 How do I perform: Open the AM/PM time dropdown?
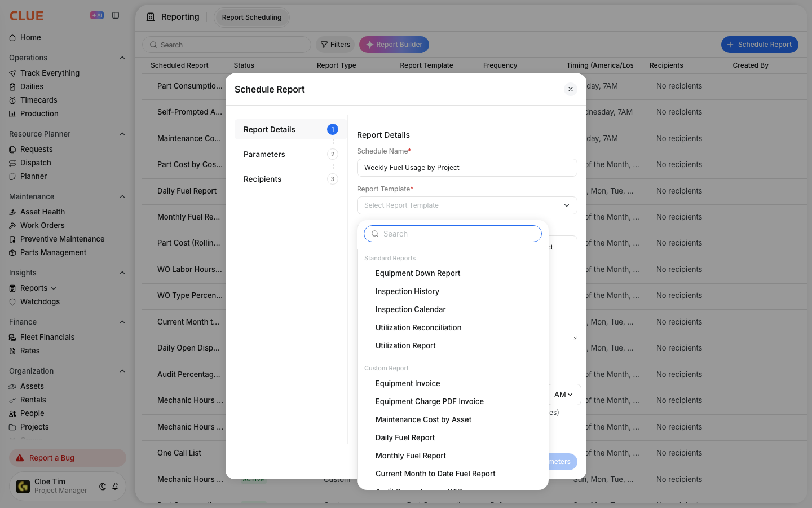pyautogui.click(x=563, y=395)
